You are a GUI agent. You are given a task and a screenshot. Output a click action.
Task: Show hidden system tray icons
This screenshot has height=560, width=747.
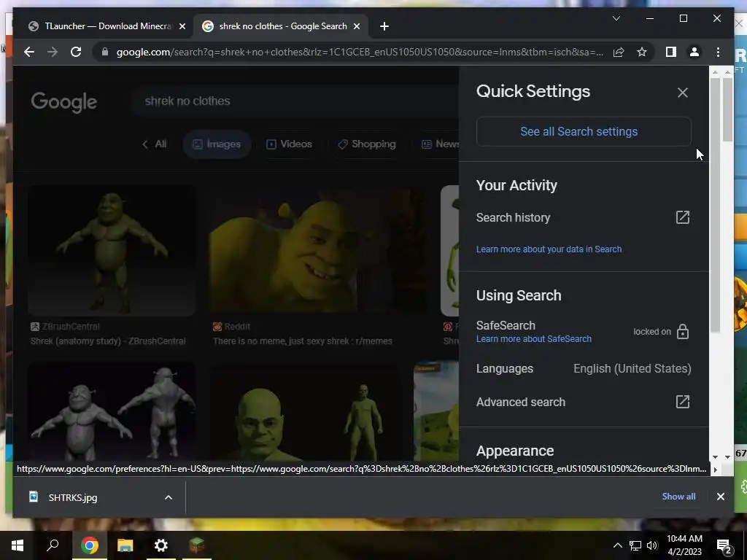(x=617, y=545)
